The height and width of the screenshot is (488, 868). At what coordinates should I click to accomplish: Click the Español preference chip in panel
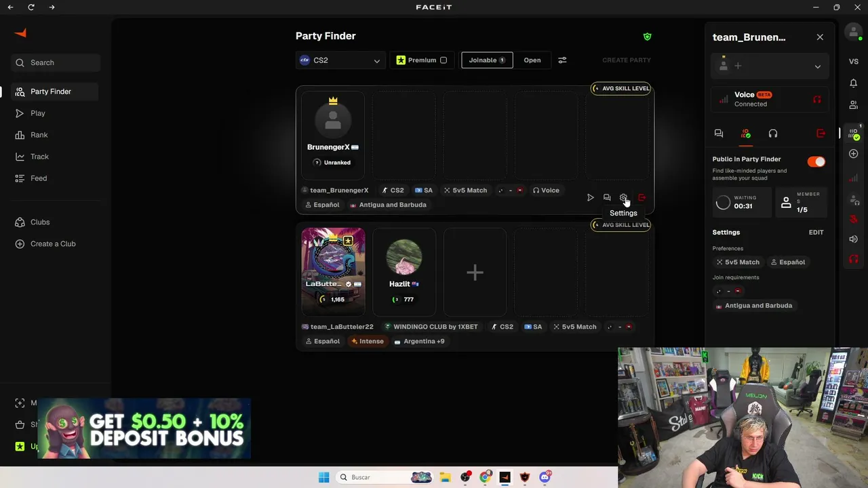pos(787,262)
